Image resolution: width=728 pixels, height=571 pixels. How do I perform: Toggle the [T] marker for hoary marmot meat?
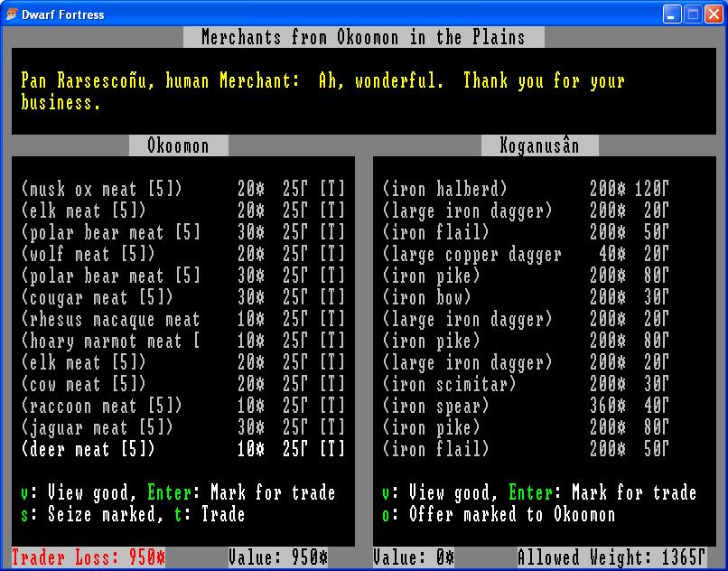pyautogui.click(x=332, y=341)
